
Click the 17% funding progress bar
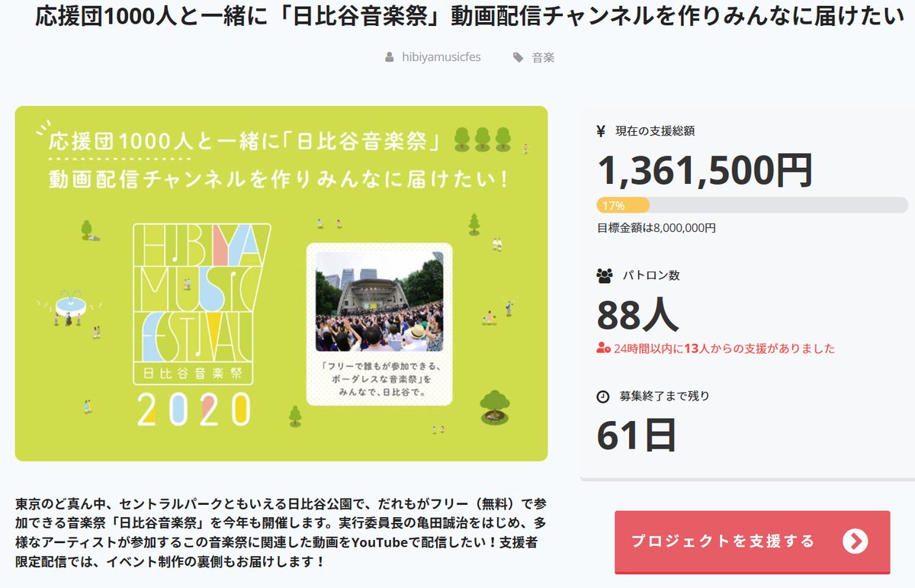(752, 205)
